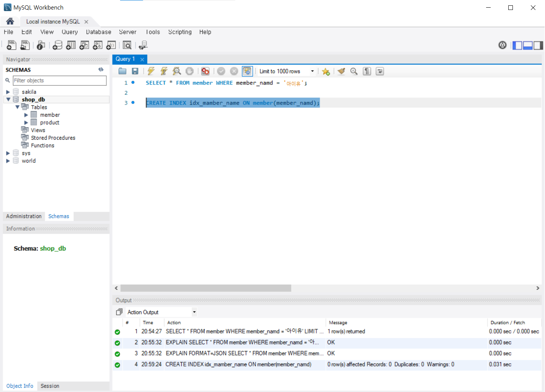Open the Query menu
This screenshot has height=392, width=545.
click(x=70, y=32)
